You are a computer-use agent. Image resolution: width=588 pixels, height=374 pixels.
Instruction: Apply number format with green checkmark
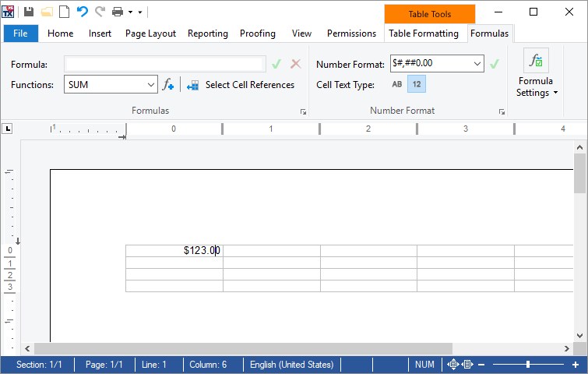(495, 64)
